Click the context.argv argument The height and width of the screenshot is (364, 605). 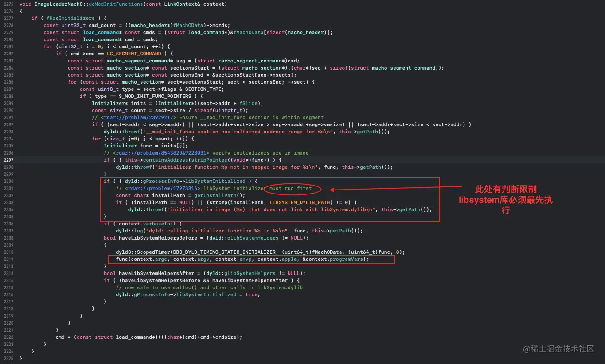(x=191, y=259)
